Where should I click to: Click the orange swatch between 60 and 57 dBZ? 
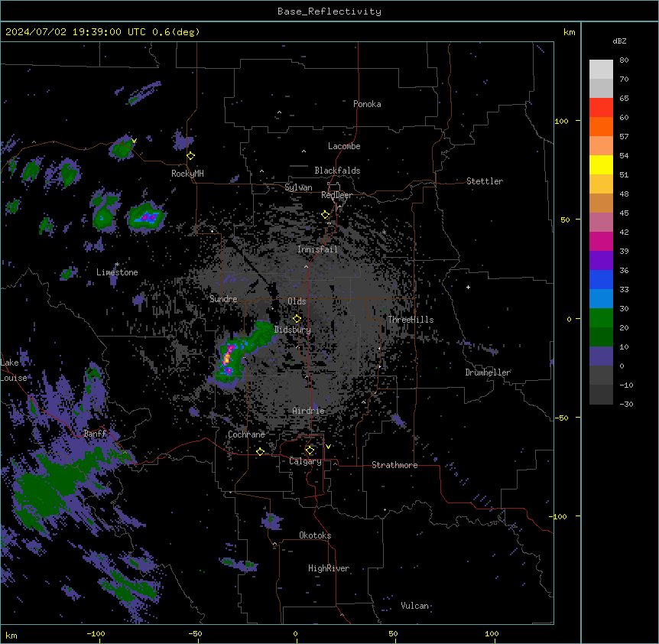tap(601, 126)
